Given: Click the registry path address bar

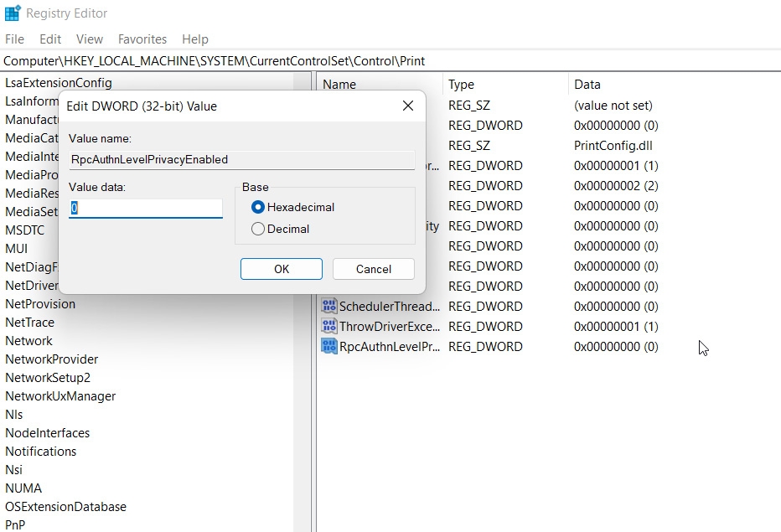Looking at the screenshot, I should click(390, 61).
